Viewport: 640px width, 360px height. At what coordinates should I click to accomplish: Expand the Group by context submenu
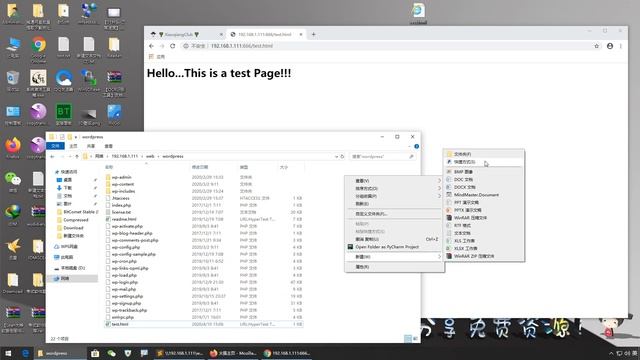pyautogui.click(x=394, y=196)
